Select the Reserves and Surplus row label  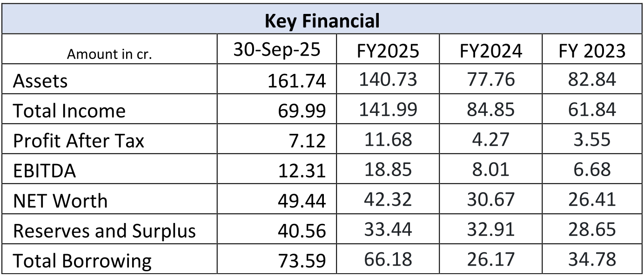[105, 231]
